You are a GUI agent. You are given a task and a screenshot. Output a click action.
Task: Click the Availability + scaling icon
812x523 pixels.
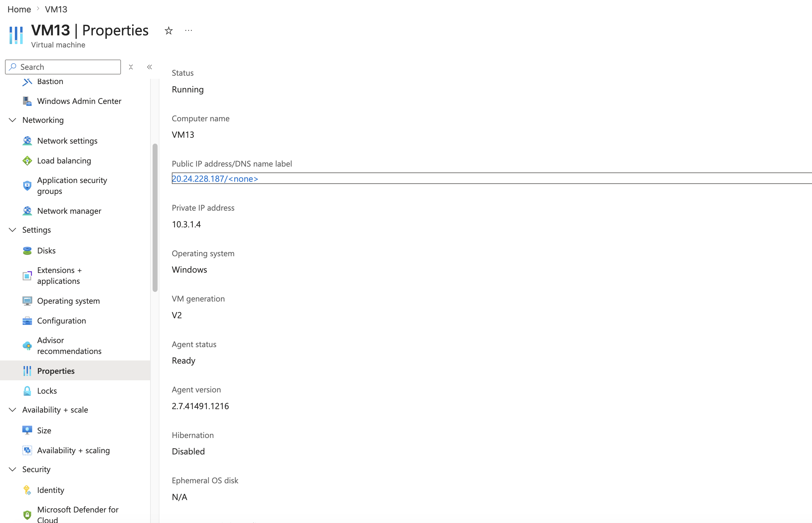coord(27,451)
